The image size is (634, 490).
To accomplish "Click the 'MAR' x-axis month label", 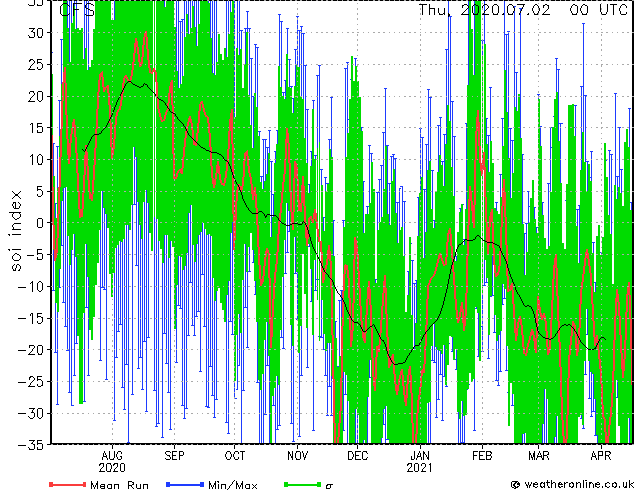I will point(539,456).
